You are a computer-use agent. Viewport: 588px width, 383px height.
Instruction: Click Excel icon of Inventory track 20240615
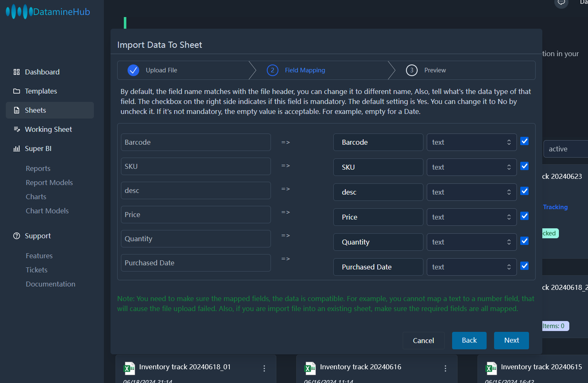[x=491, y=368]
